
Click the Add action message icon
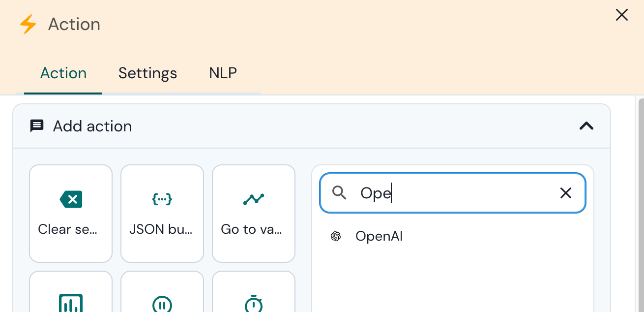[37, 126]
